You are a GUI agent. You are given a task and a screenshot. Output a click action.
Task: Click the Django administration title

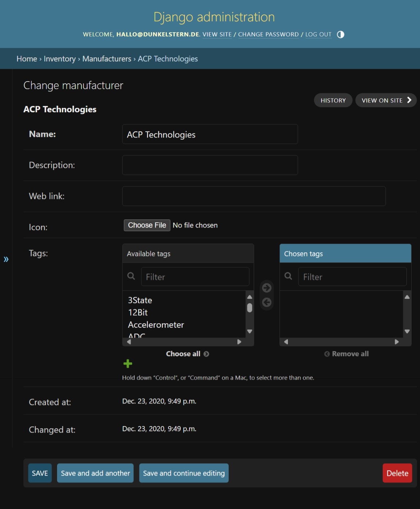[214, 17]
